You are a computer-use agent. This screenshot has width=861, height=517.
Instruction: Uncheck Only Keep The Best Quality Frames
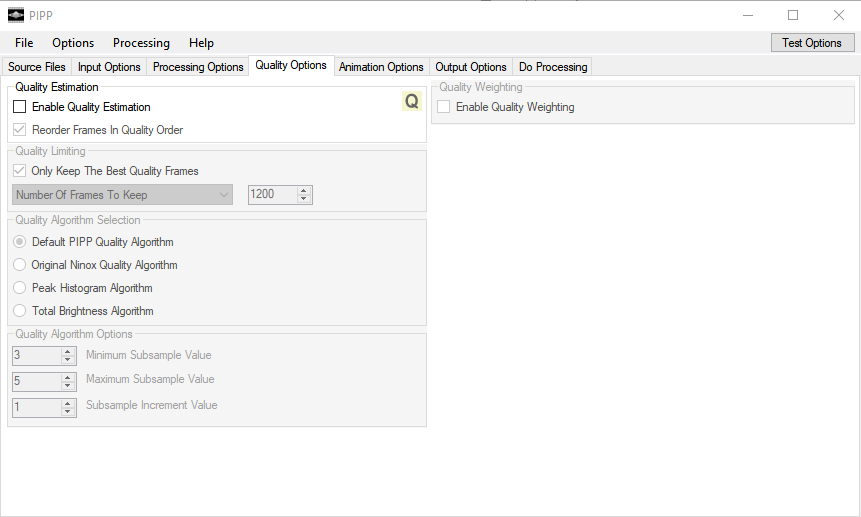click(x=20, y=171)
